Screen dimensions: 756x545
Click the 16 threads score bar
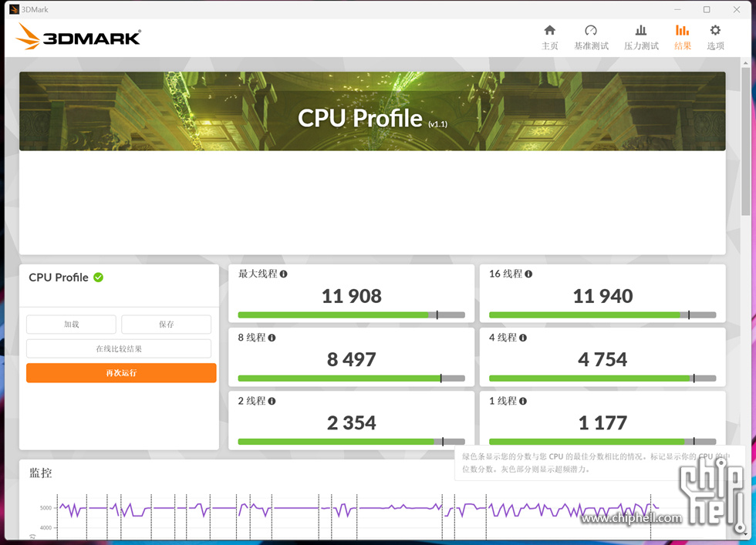602,315
